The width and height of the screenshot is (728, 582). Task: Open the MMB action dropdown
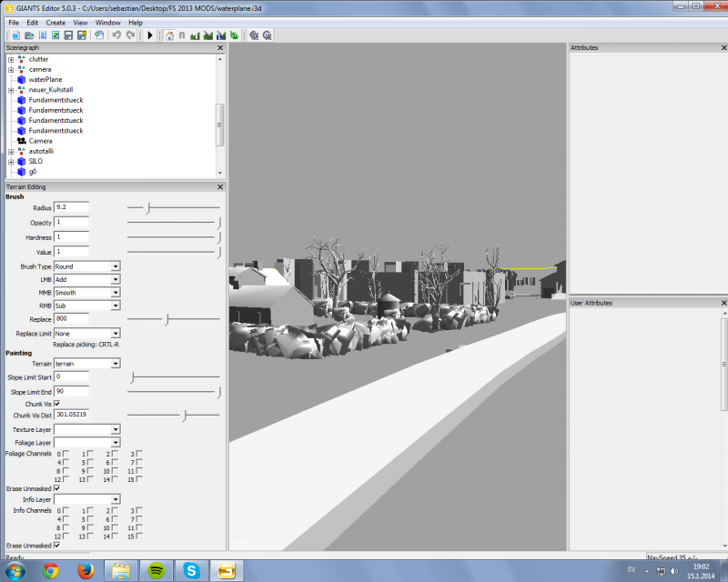[86, 293]
